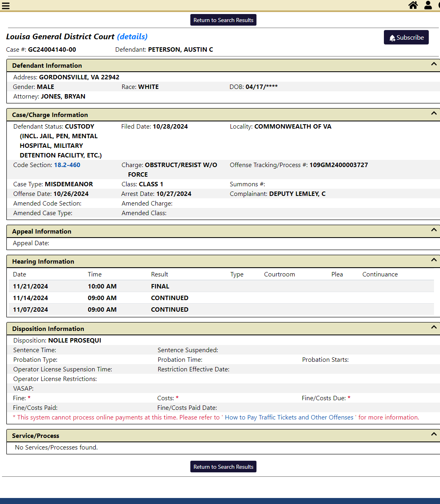This screenshot has height=504, width=440.
Task: Click the Courtroom column header
Action: click(x=279, y=274)
